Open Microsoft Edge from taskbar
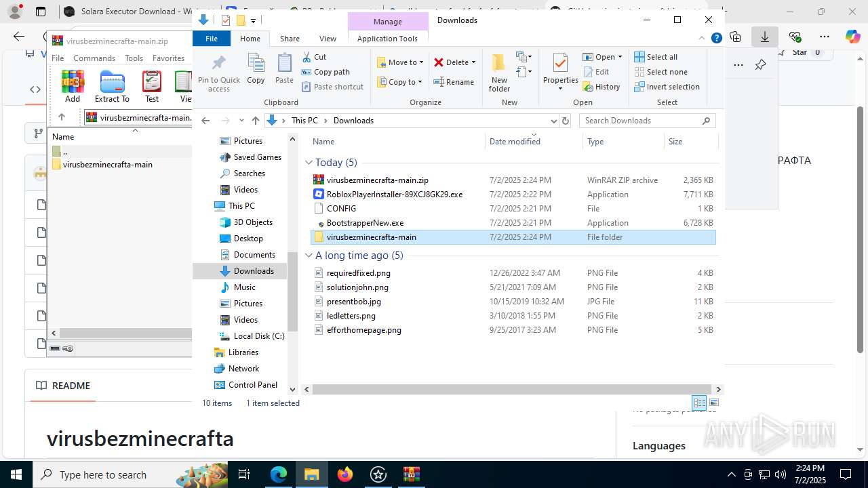 coord(279,474)
